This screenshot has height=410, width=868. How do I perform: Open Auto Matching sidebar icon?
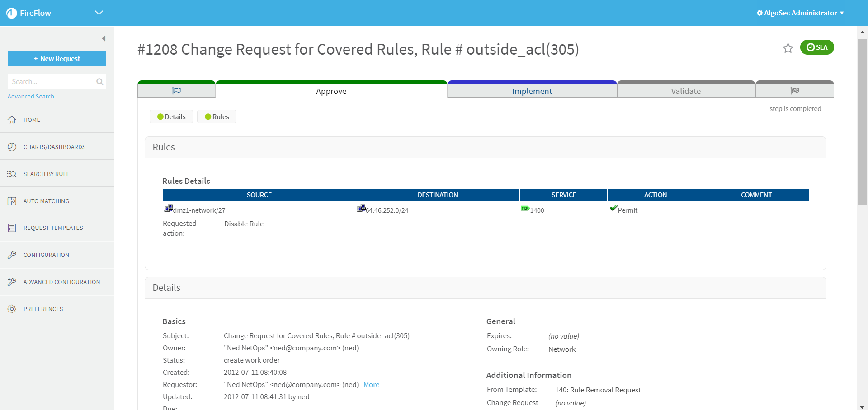click(x=12, y=201)
